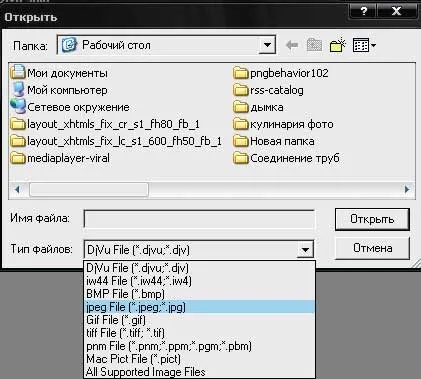
Task: Select Мои документы item
Action: [x=59, y=73]
